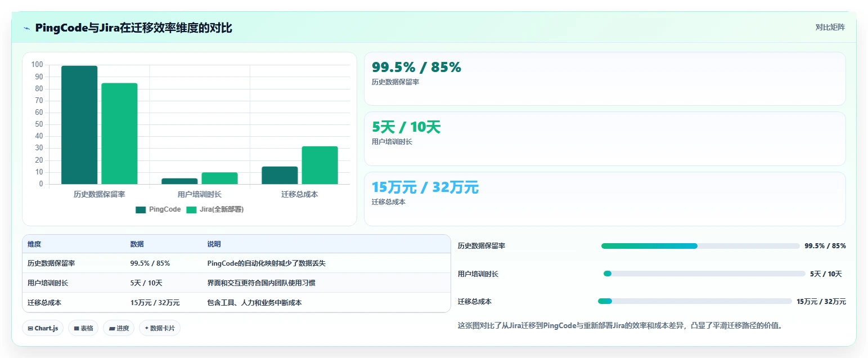Image resolution: width=868 pixels, height=358 pixels.
Task: Click the Jira bar for 用户培训时长
Action: coord(219,178)
